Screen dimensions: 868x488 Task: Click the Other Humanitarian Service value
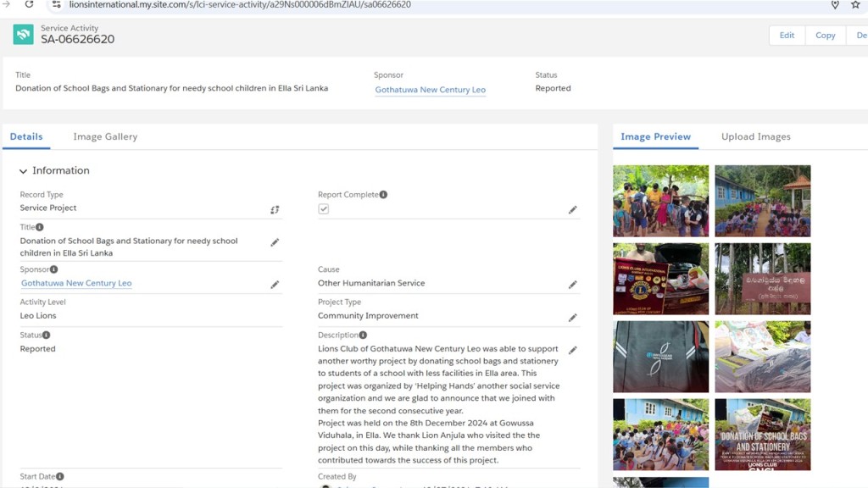371,283
